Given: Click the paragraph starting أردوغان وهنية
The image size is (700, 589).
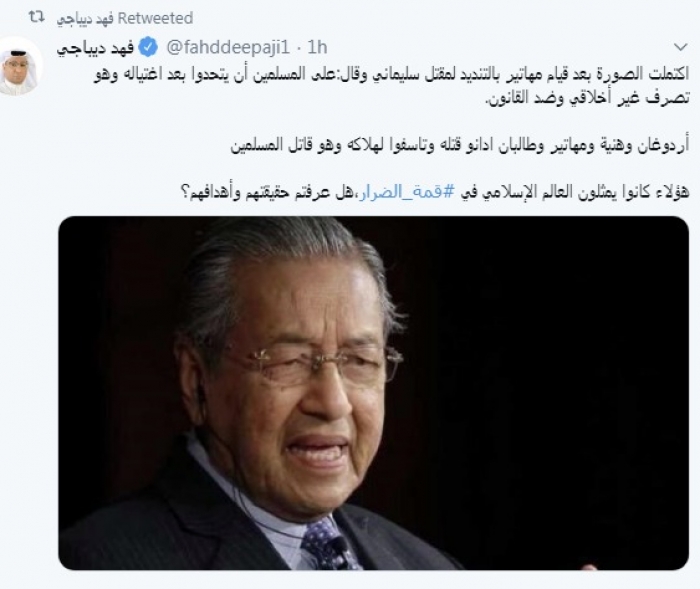Looking at the screenshot, I should coord(460,146).
